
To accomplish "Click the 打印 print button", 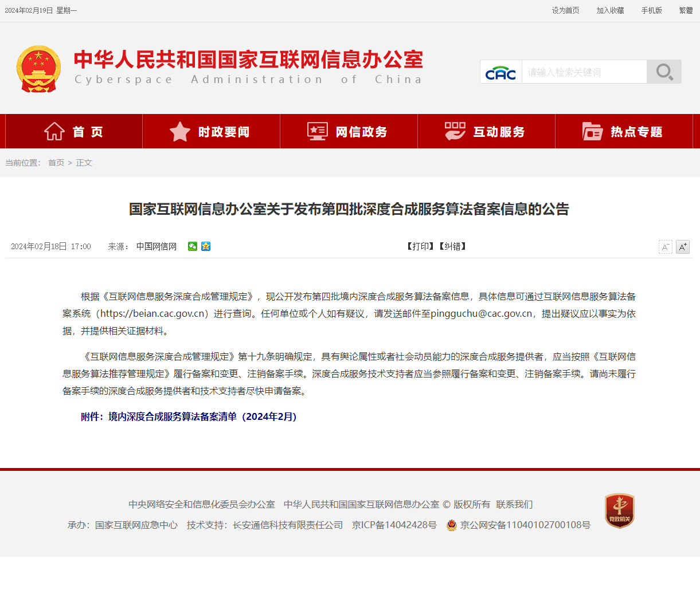I will click(420, 246).
